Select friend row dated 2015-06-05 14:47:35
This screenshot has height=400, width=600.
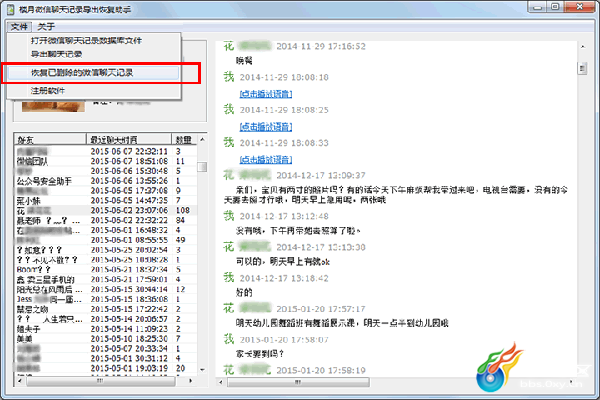(x=106, y=201)
